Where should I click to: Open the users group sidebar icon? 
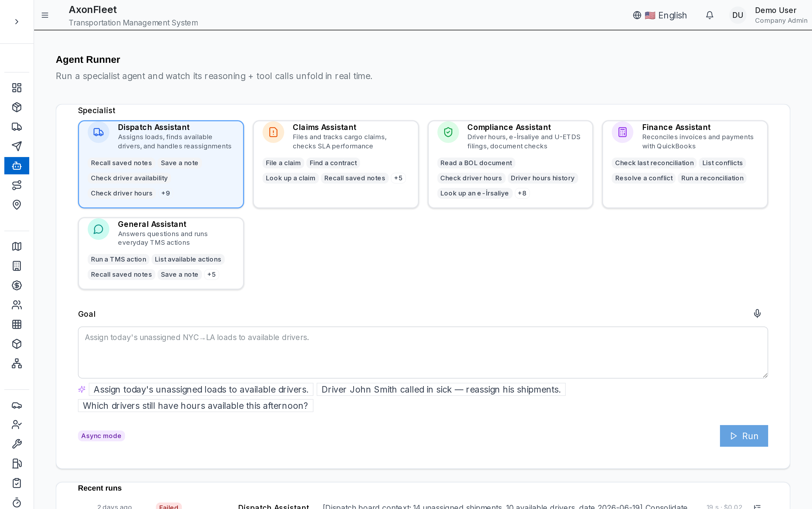[17, 305]
